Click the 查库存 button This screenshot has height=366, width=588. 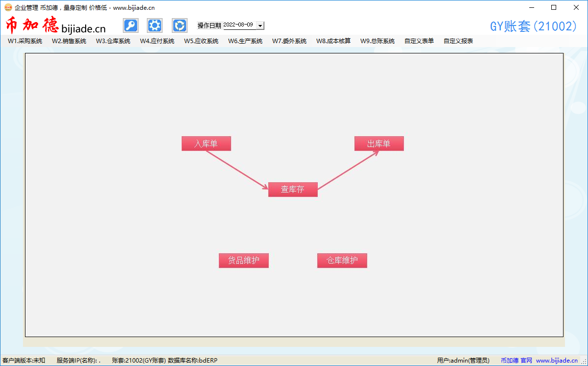point(293,190)
